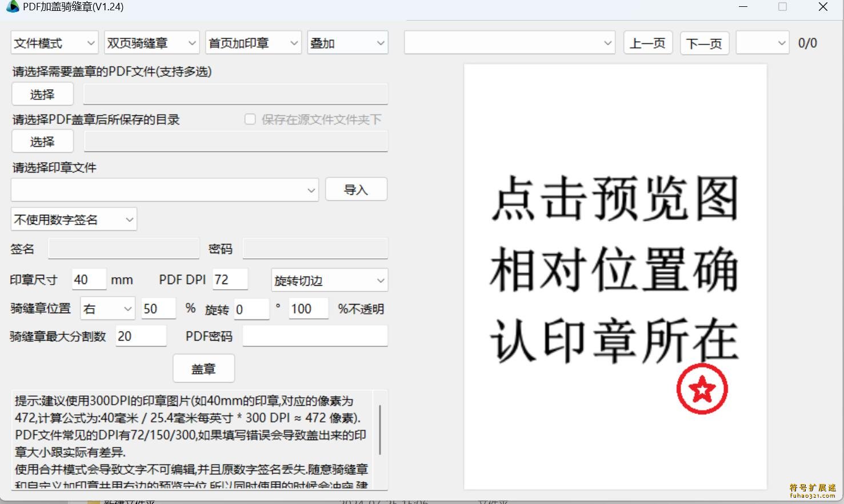Click 选择 button for PDF files
The width and height of the screenshot is (844, 504).
click(x=42, y=94)
